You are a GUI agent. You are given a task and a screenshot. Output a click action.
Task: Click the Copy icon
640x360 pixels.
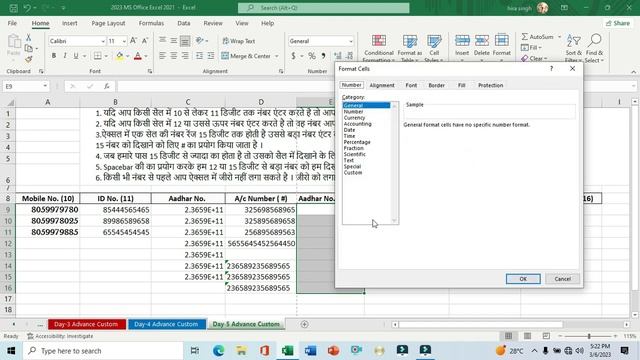click(x=29, y=48)
